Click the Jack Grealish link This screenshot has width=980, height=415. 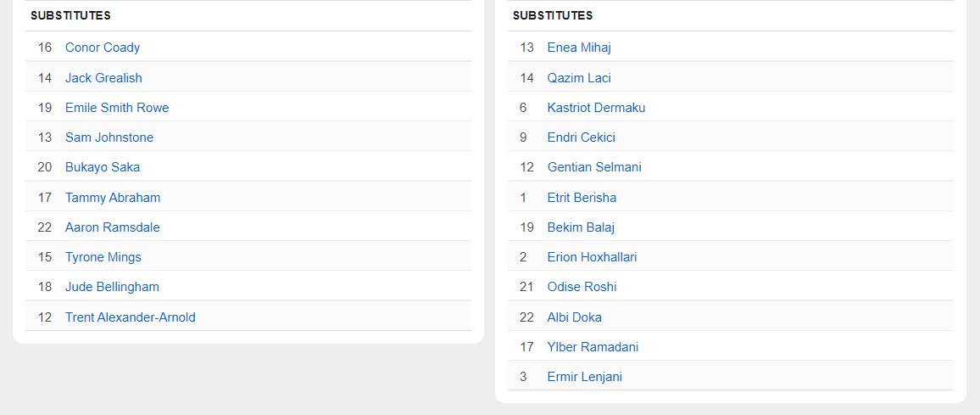tap(103, 78)
